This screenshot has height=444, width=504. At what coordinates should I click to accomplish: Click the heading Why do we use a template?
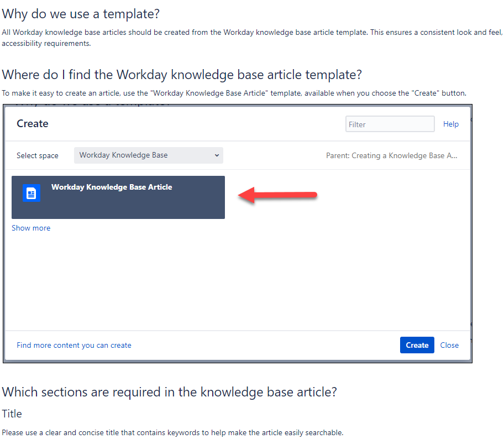click(81, 14)
